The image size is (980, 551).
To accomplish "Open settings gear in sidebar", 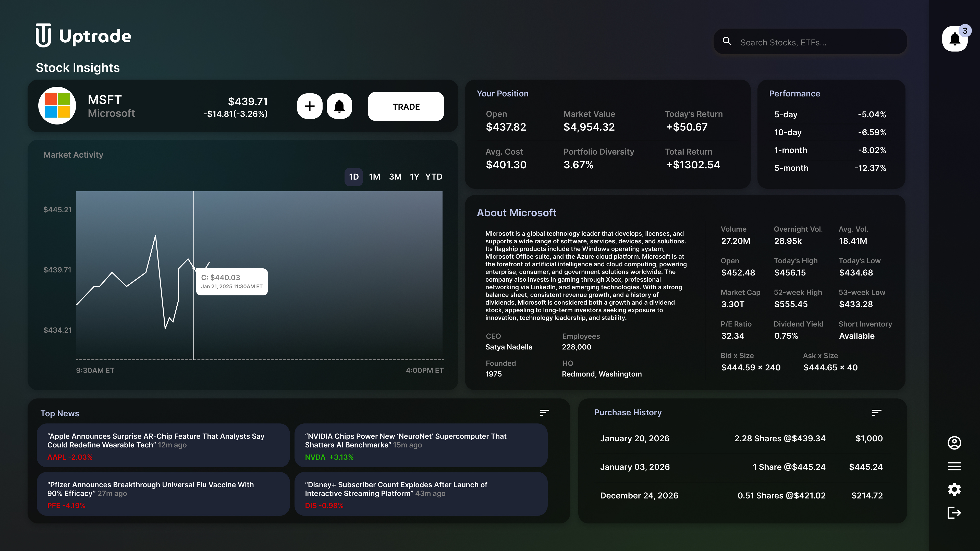I will click(954, 490).
